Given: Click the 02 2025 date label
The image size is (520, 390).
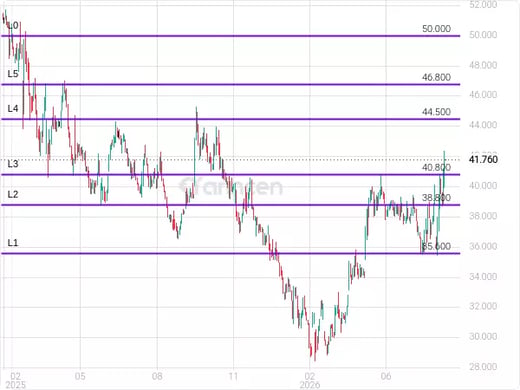Looking at the screenshot, I should tap(16, 381).
